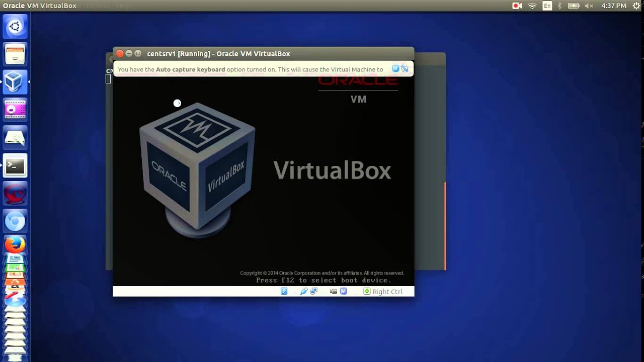Open the purple screen recorder app in launcher
The width and height of the screenshot is (644, 362).
tap(15, 110)
